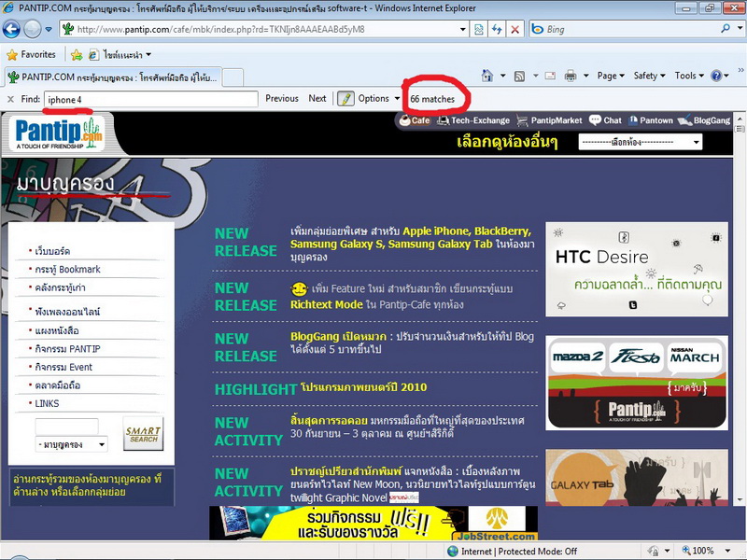Click the Home page icon
The width and height of the screenshot is (747, 560).
coord(487,76)
